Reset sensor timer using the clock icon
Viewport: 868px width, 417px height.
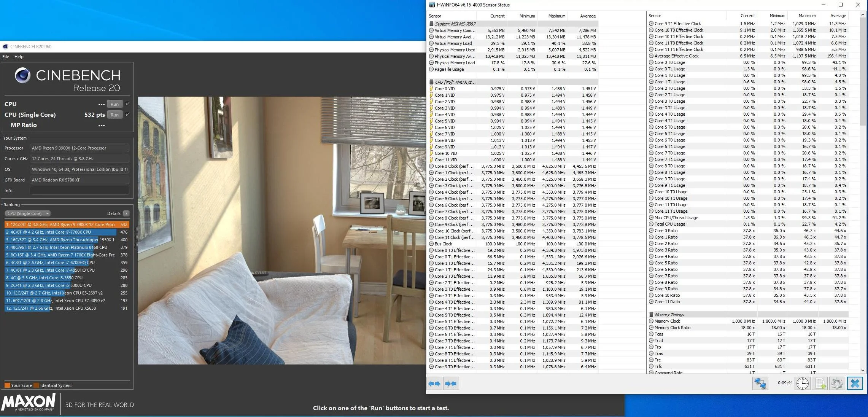pos(803,384)
